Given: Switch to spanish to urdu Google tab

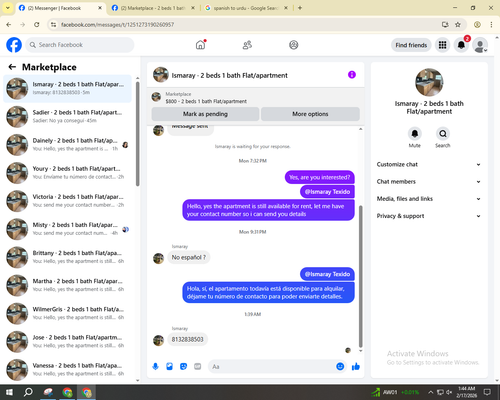Looking at the screenshot, I should (x=246, y=8).
